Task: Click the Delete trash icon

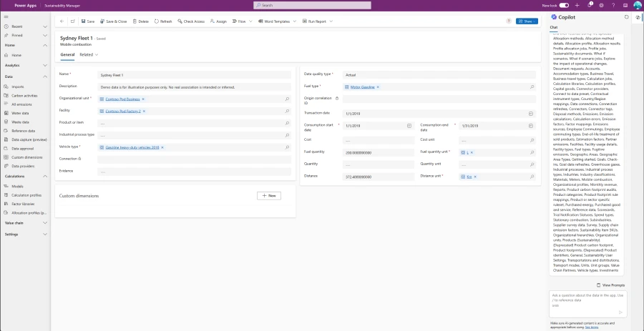Action: point(134,21)
